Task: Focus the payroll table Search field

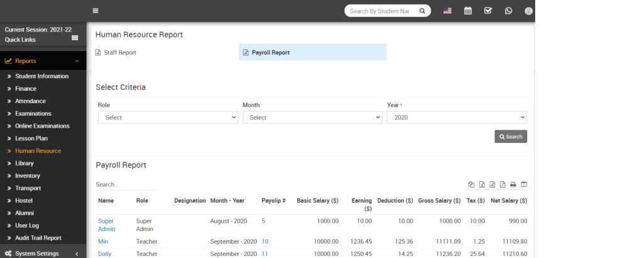Action: coord(125,185)
